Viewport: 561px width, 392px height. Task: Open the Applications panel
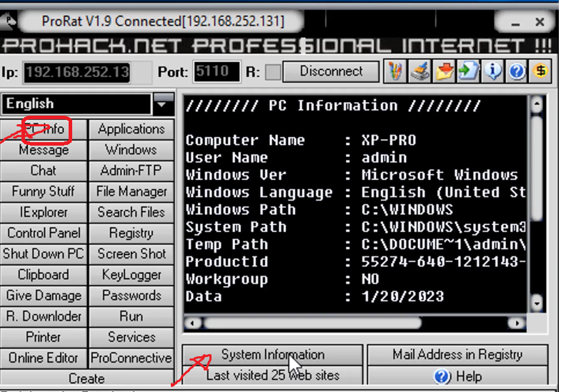[x=131, y=129]
